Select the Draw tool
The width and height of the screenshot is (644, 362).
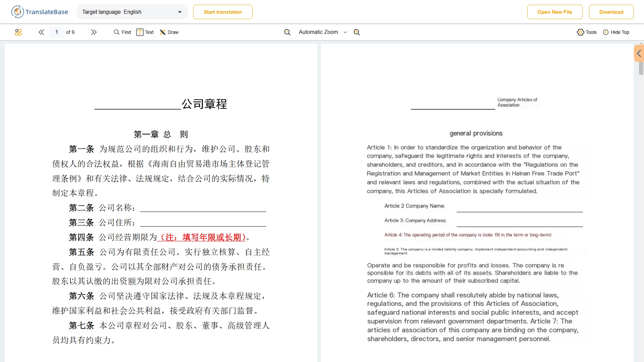coord(169,32)
